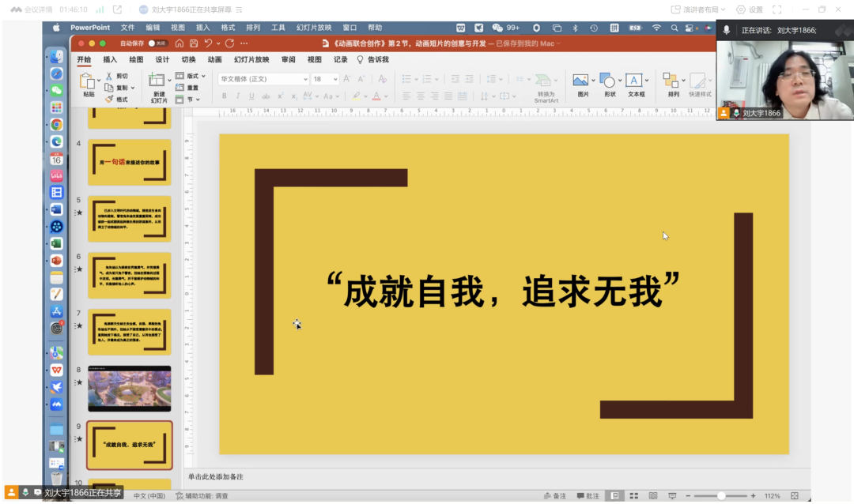Click the Undo arrow icon
This screenshot has width=854, height=504.
coord(209,43)
